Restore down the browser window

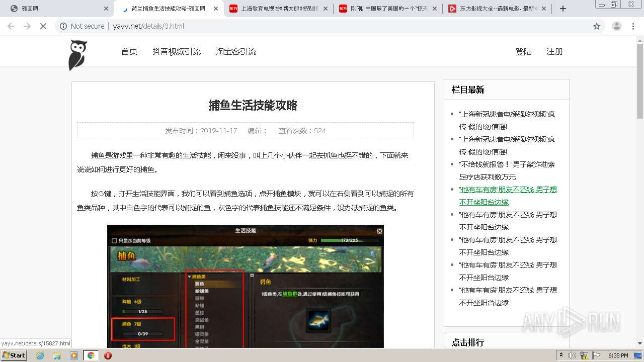coord(614,4)
